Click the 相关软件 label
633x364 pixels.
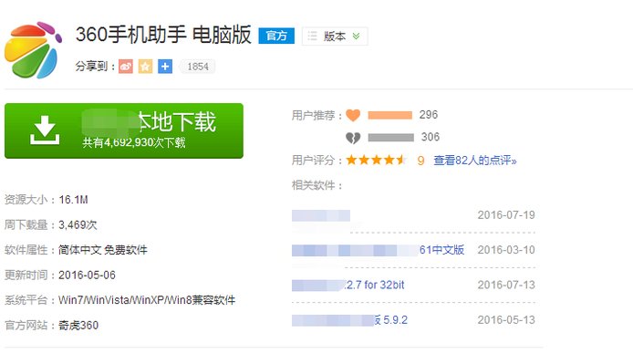(x=316, y=185)
